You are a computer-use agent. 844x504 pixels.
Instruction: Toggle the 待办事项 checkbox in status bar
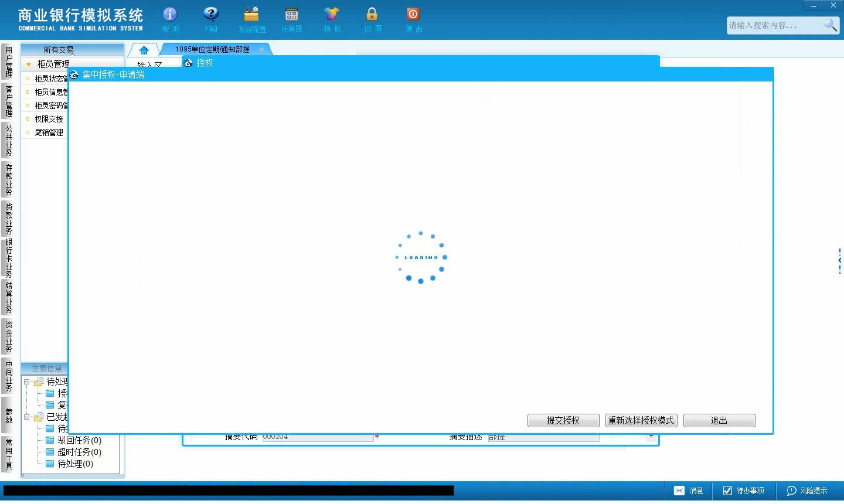pos(728,491)
